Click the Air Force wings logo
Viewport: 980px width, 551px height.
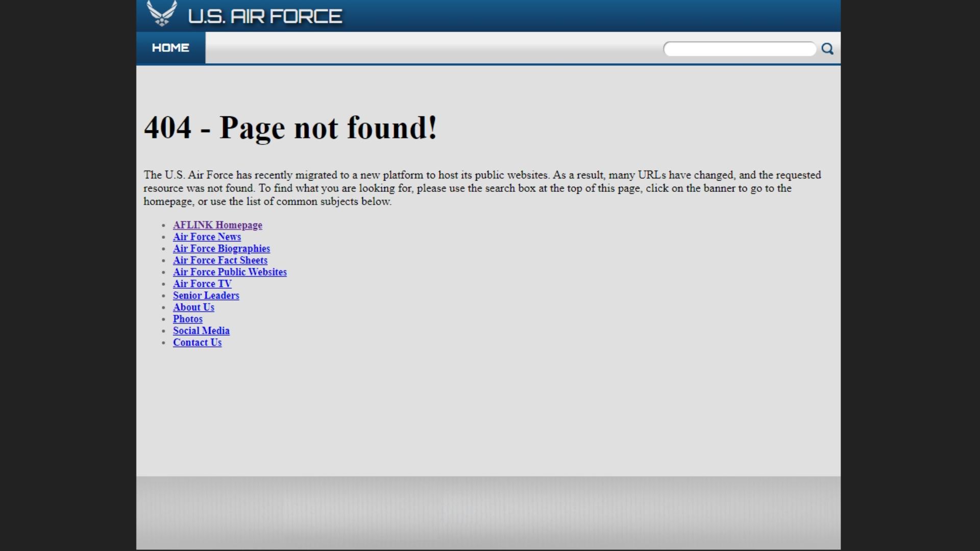click(x=162, y=14)
